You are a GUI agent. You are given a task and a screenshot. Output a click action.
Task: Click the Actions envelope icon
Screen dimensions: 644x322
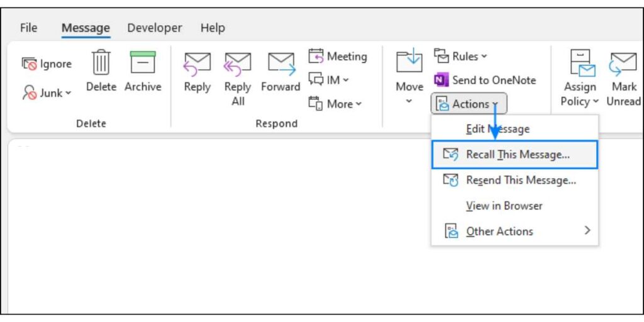coord(443,104)
